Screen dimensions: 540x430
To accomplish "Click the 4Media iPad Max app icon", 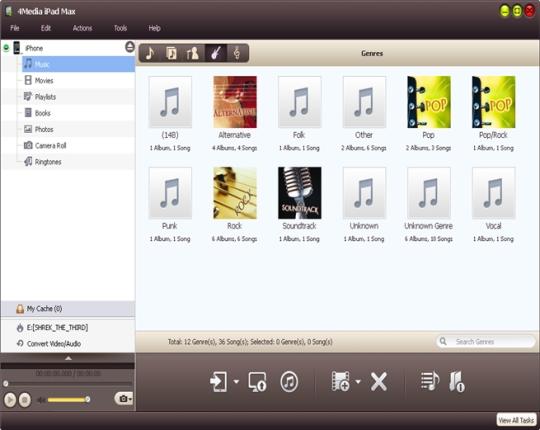I will click(9, 11).
